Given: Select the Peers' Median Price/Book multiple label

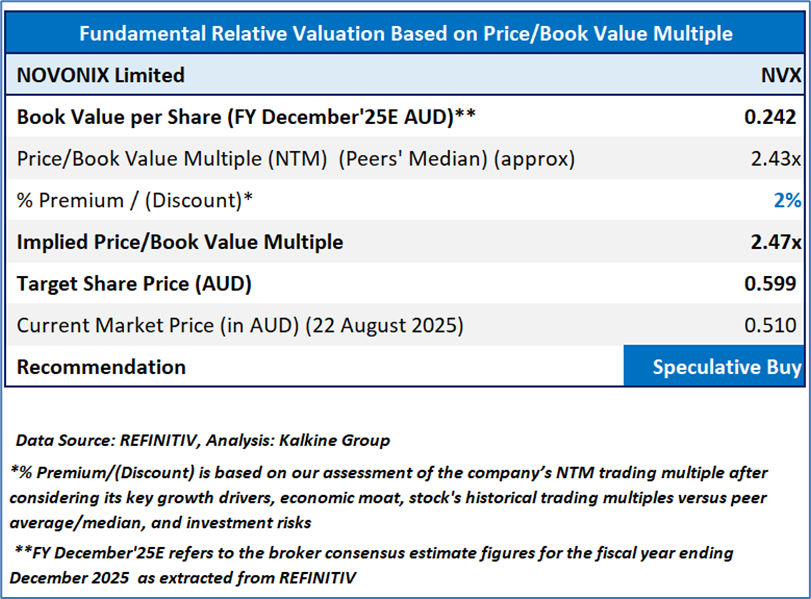Looking at the screenshot, I should (296, 158).
